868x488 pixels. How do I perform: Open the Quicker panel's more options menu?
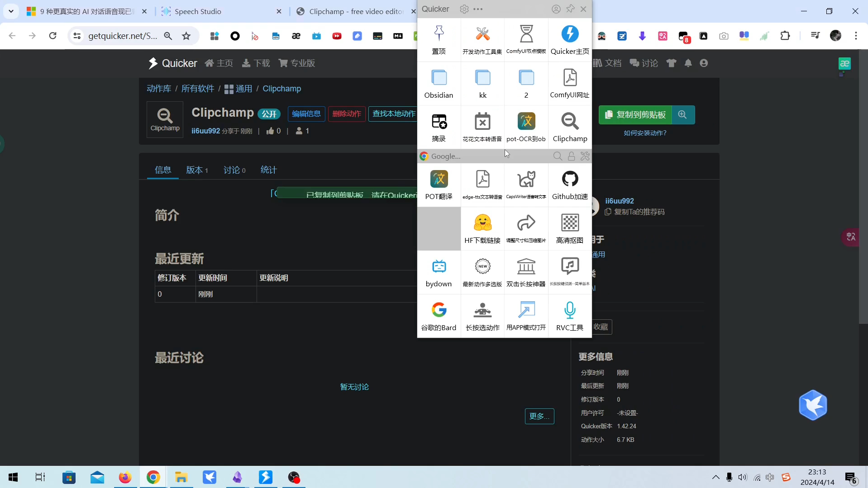pos(478,9)
